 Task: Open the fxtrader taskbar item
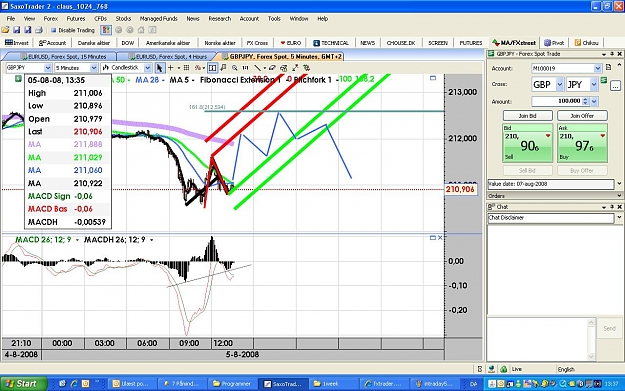point(383,384)
